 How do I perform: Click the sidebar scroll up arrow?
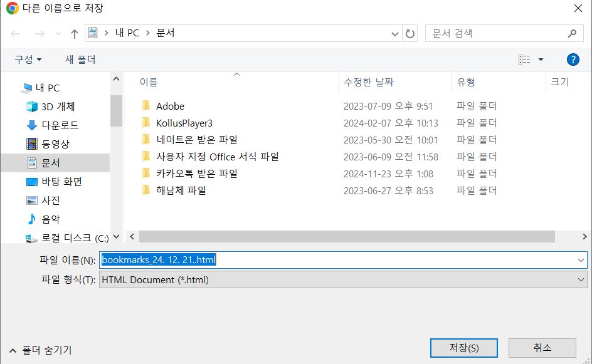[x=116, y=79]
